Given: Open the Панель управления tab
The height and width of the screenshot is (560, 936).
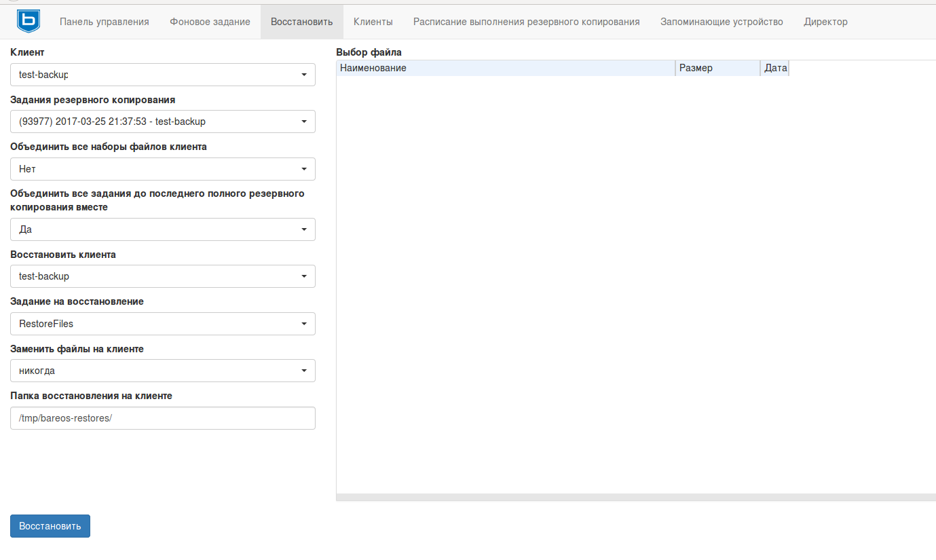Looking at the screenshot, I should (104, 22).
